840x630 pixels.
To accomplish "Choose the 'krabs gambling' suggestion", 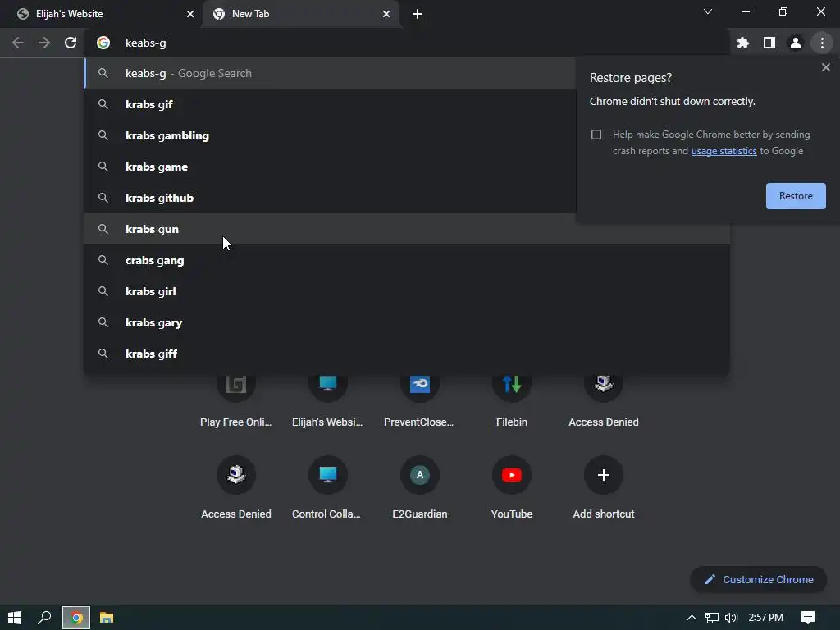I will coord(330,135).
